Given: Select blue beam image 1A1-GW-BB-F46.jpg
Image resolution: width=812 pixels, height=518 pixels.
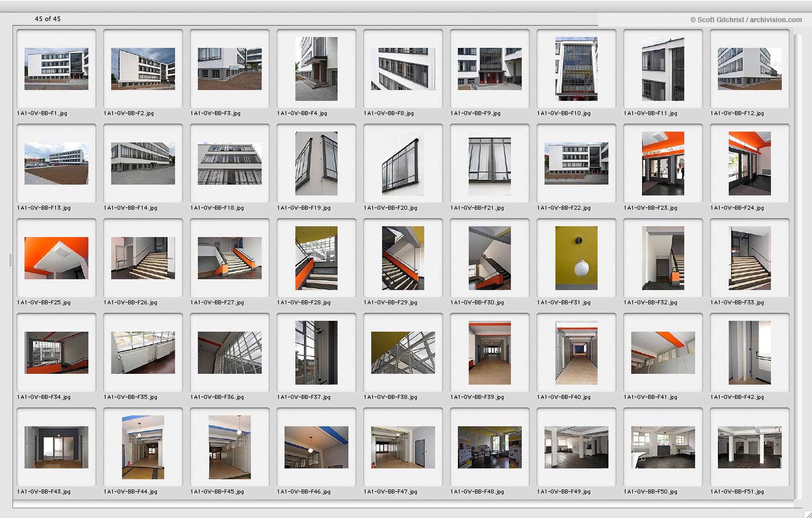Looking at the screenshot, I should click(x=316, y=447).
